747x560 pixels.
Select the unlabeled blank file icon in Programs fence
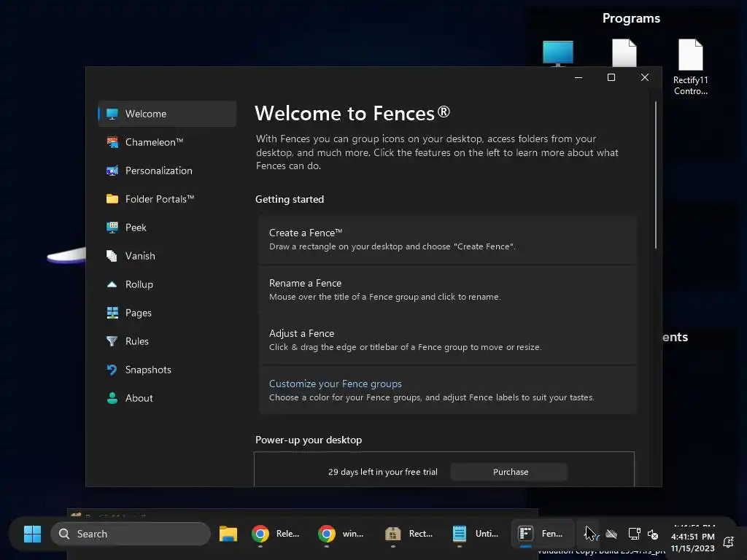(x=624, y=52)
